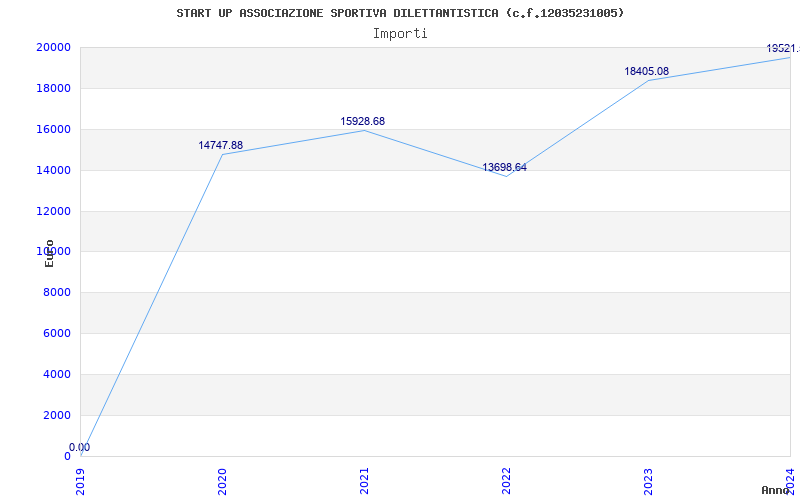Click the line's 2023 data point
This screenshot has height=500, width=800.
pyautogui.click(x=648, y=80)
